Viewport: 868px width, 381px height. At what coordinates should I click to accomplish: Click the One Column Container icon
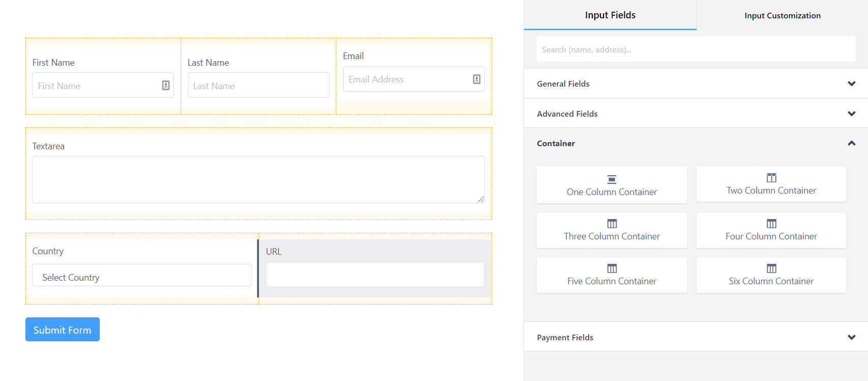pos(612,179)
